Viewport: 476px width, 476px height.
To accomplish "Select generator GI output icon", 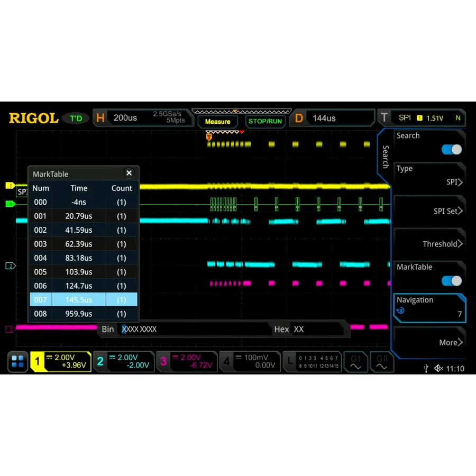I will click(355, 361).
